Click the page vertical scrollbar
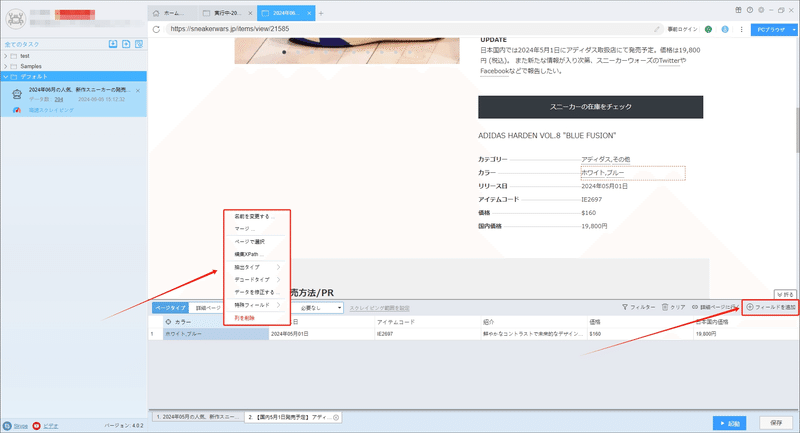The width and height of the screenshot is (800, 433). [x=797, y=130]
